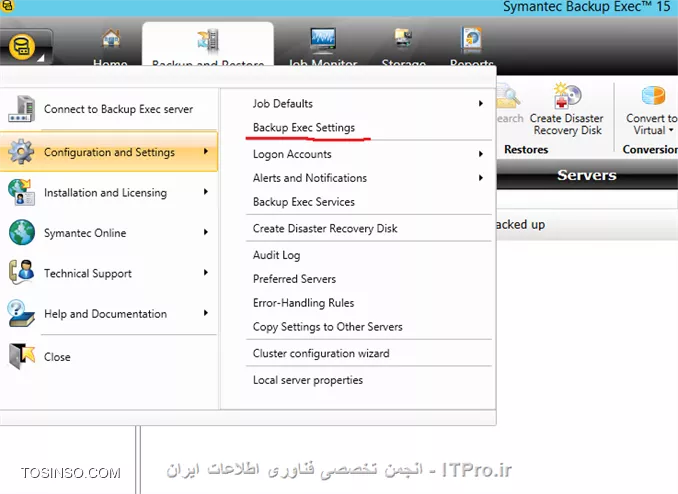
Task: Select Help and Documentation label
Action: 105,314
